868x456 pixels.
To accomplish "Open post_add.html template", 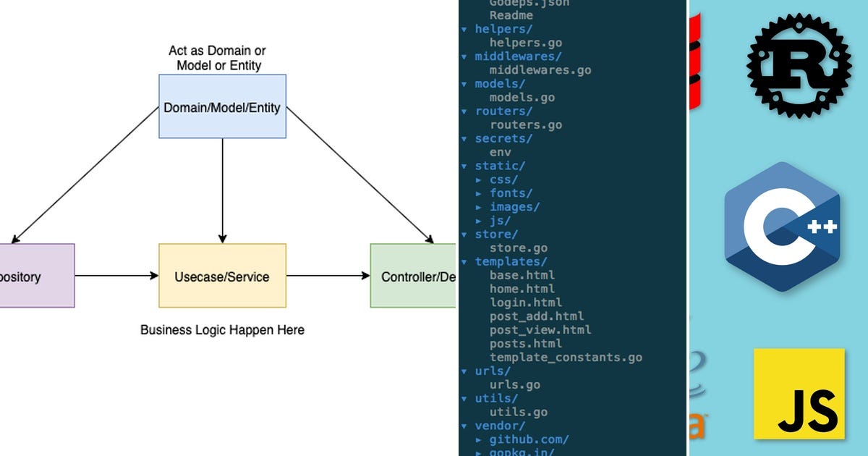I will coord(537,316).
